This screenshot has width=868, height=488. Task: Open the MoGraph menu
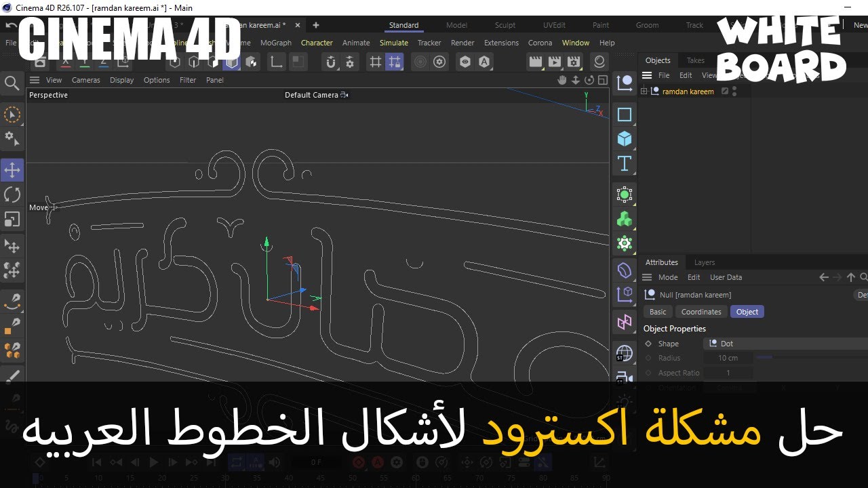click(x=276, y=43)
